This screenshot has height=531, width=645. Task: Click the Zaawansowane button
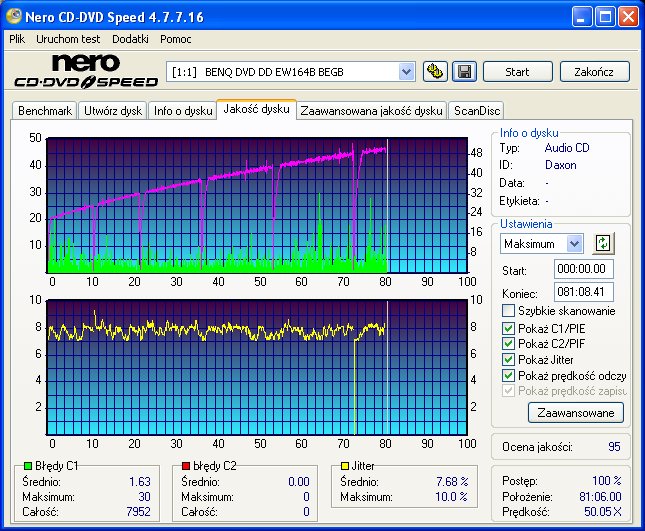tap(576, 413)
